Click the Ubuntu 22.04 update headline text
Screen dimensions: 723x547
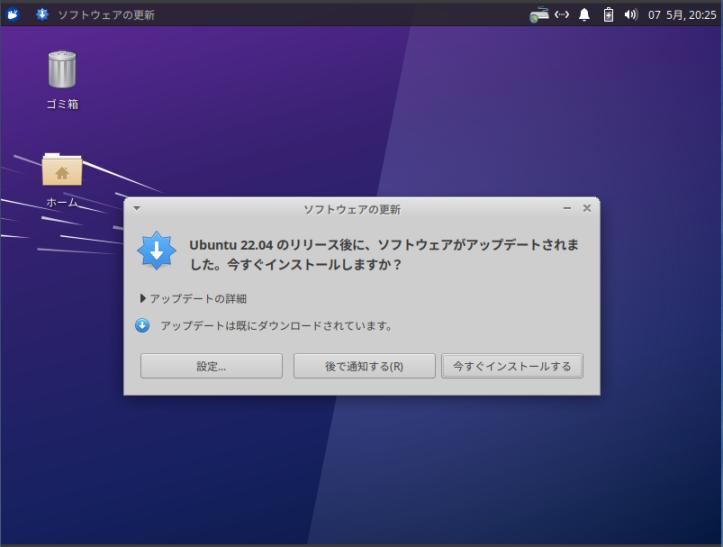point(384,255)
